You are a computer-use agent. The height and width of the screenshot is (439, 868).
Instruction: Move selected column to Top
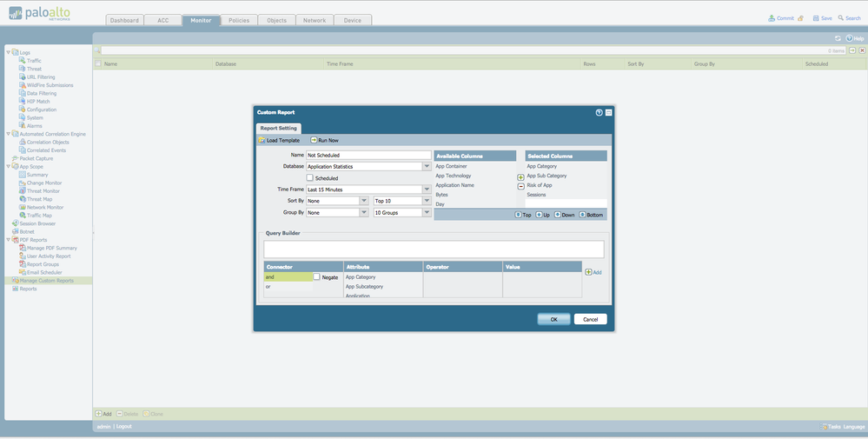pyautogui.click(x=522, y=215)
